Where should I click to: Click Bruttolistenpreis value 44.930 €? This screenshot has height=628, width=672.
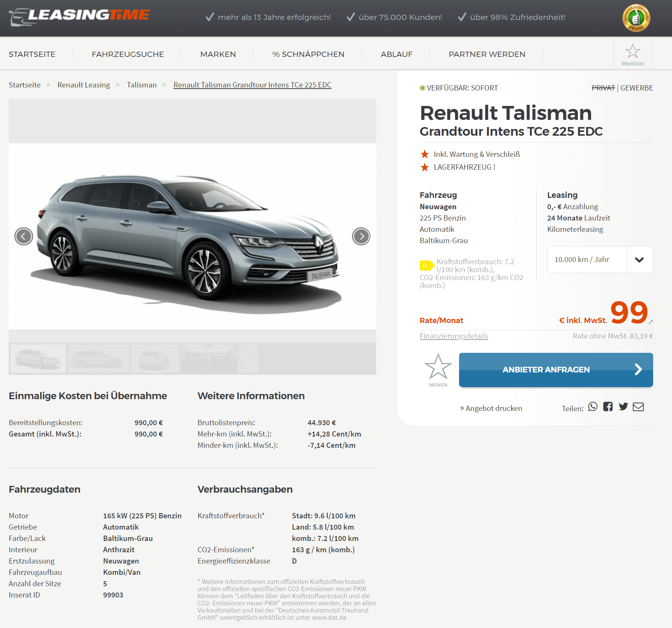321,423
